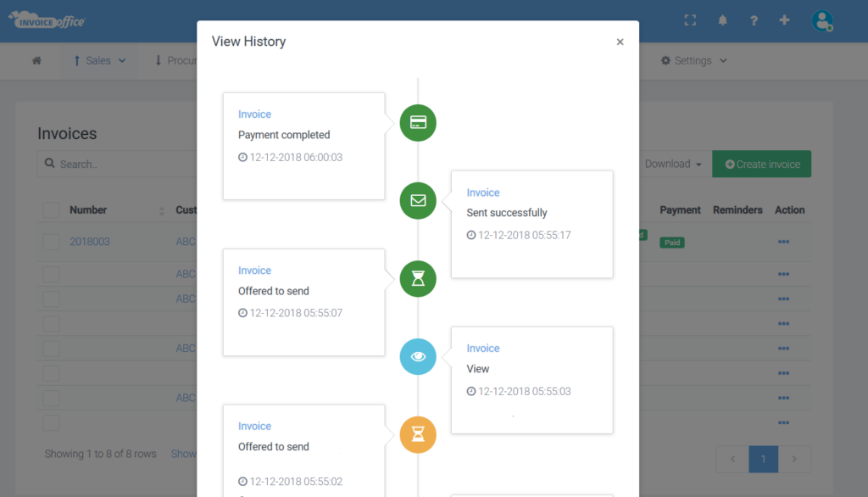Viewport: 868px width, 497px height.
Task: Open invoice number 2018003 link
Action: click(90, 242)
